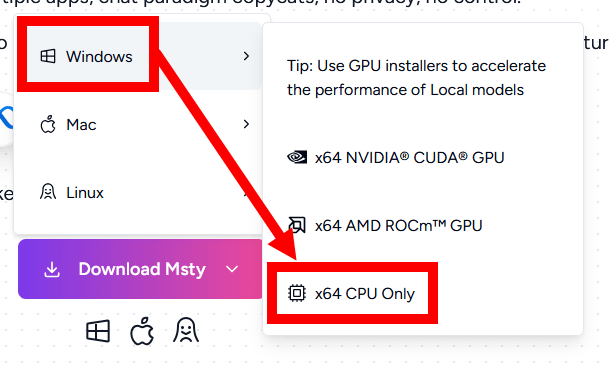609x365 pixels.
Task: Click the Apple logo beside Mac
Action: (x=48, y=125)
